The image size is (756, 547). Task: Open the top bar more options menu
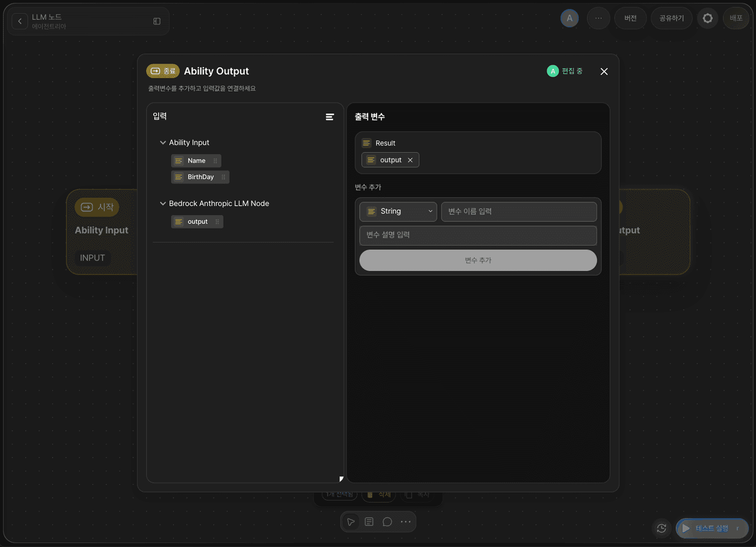click(598, 18)
